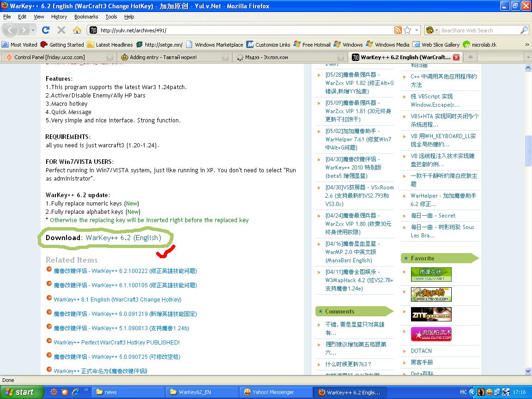Open the Windows Start menu
The image size is (532, 399).
[22, 392]
